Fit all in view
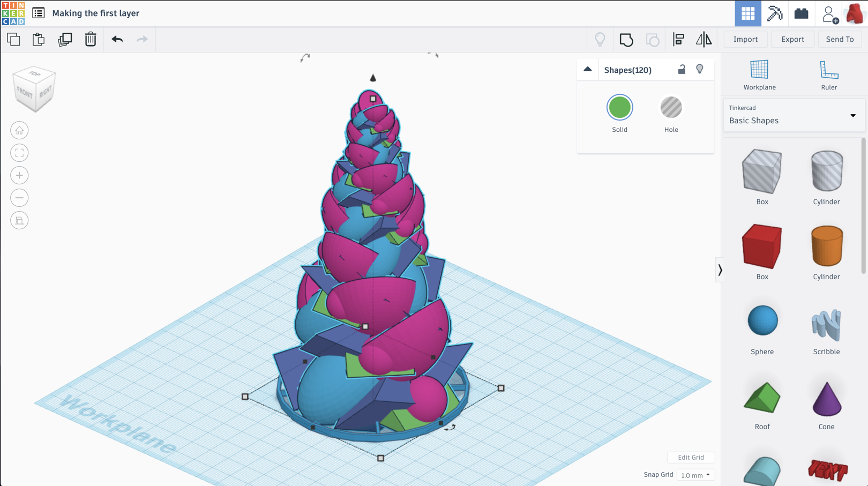 point(19,153)
